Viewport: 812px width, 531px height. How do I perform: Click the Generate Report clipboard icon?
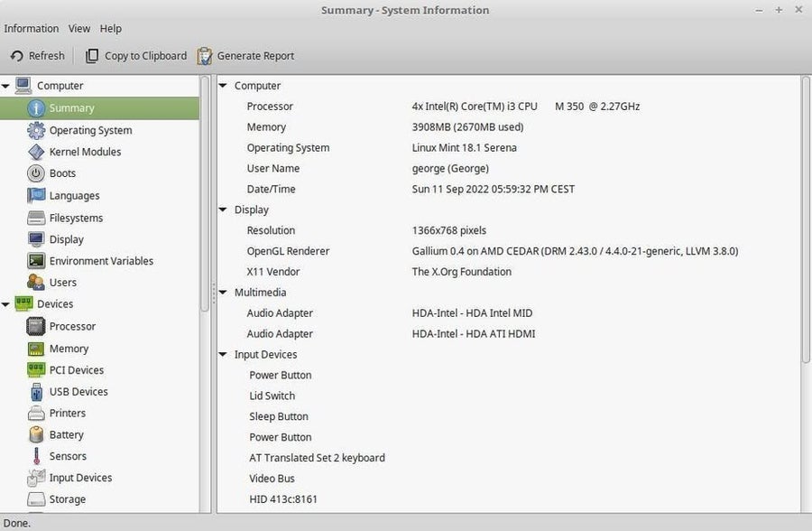pyautogui.click(x=205, y=55)
